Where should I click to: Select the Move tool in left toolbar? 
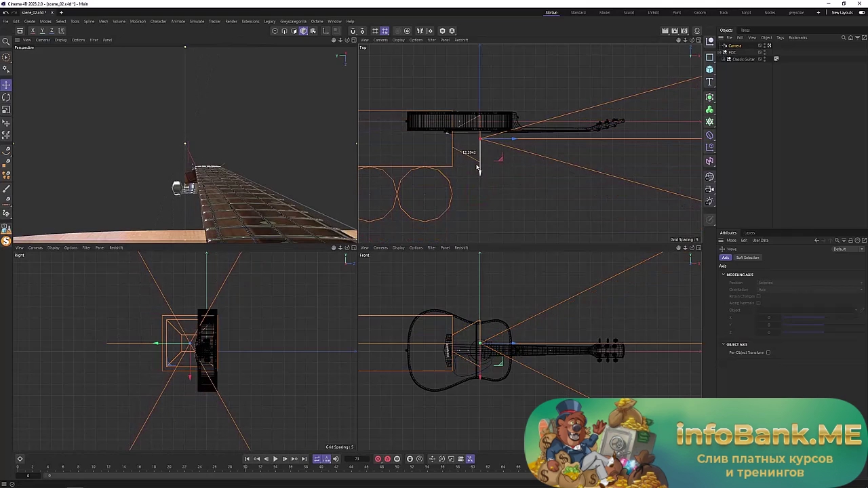[x=6, y=85]
